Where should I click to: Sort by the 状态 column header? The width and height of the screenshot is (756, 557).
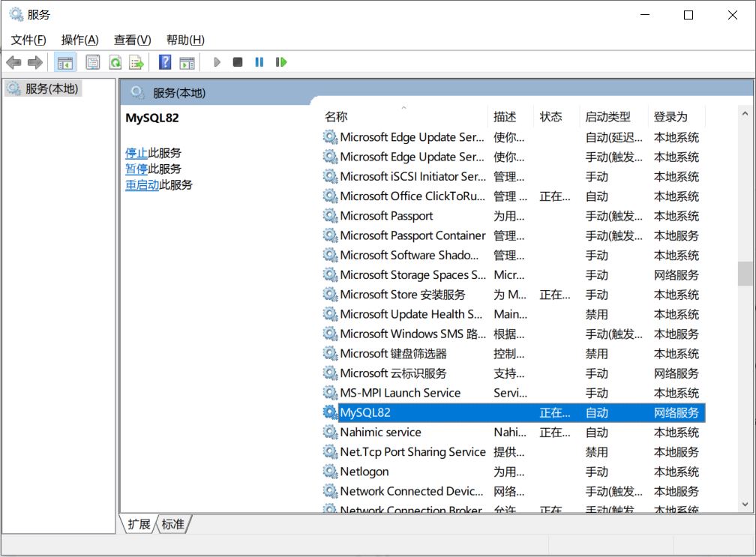(x=556, y=117)
